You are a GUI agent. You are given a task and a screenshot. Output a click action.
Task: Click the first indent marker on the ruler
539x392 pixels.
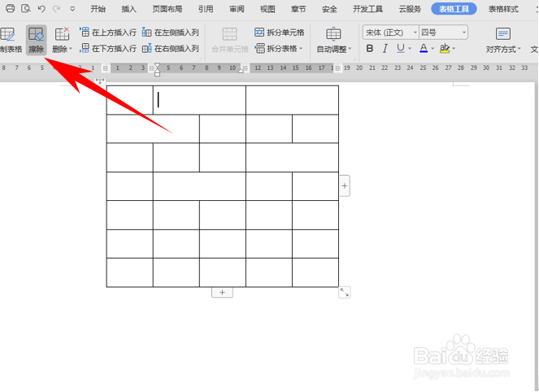coord(157,65)
